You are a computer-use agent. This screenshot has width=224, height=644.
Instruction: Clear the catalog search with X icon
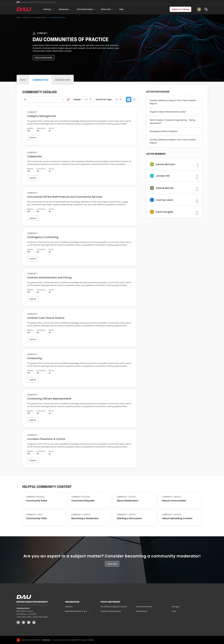pyautogui.click(x=63, y=100)
